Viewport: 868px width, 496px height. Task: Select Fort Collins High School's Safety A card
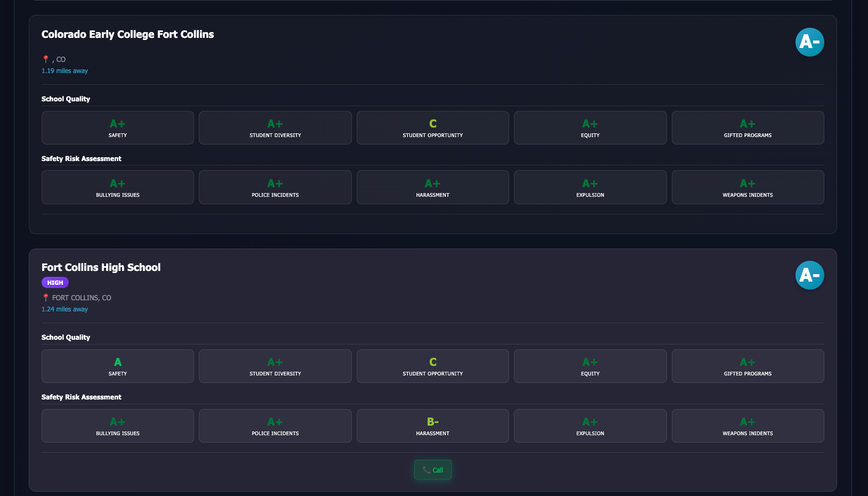coord(118,366)
